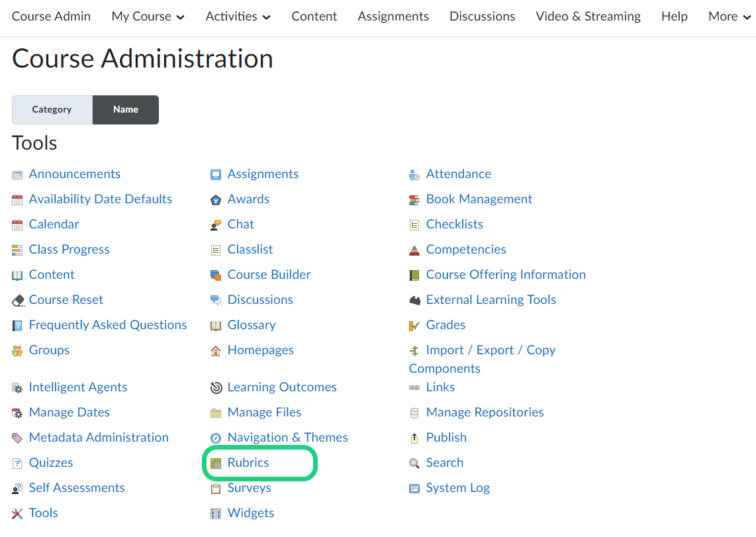Image resolution: width=756 pixels, height=537 pixels.
Task: Go to Video & Streaming in navbar
Action: coord(588,17)
